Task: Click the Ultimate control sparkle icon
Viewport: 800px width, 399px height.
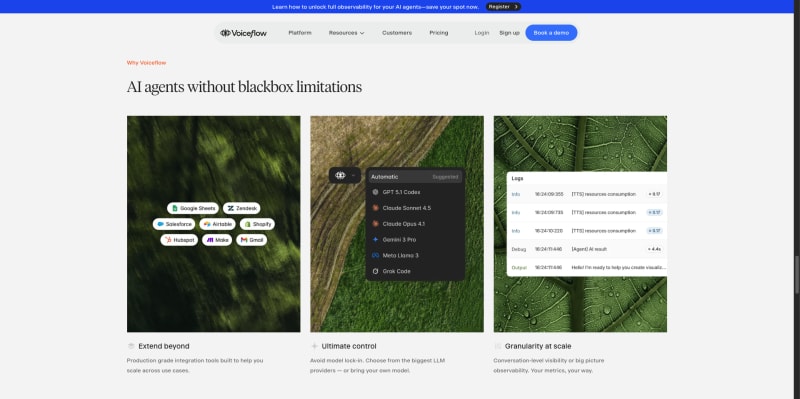Action: pos(314,346)
